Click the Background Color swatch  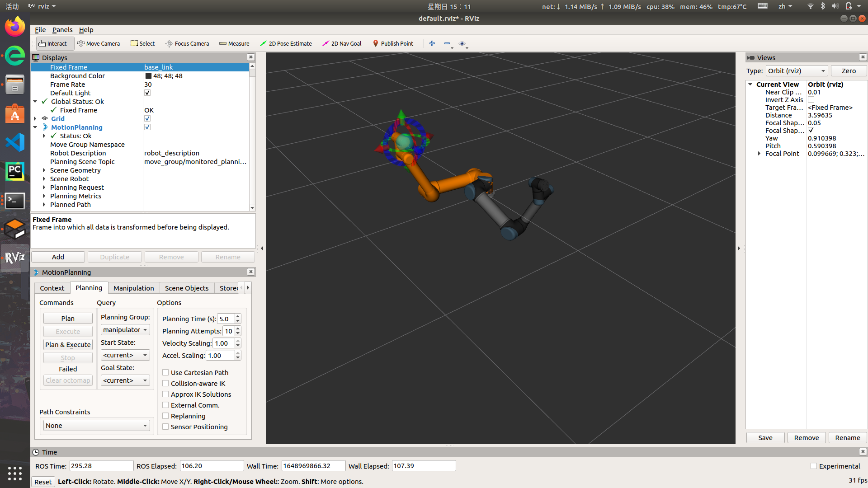coord(148,76)
